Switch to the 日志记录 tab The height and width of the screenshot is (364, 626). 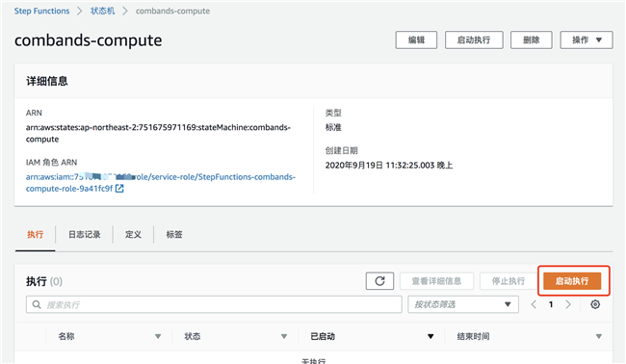(84, 234)
